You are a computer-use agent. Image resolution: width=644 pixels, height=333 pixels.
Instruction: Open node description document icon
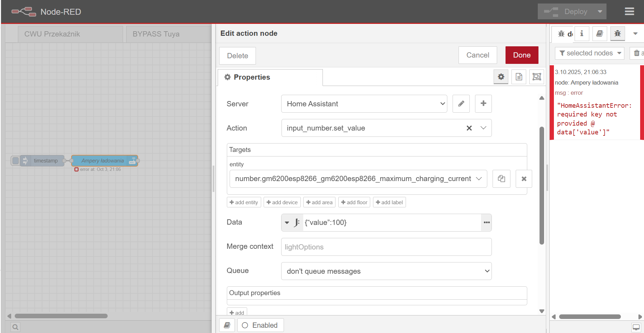coord(519,77)
